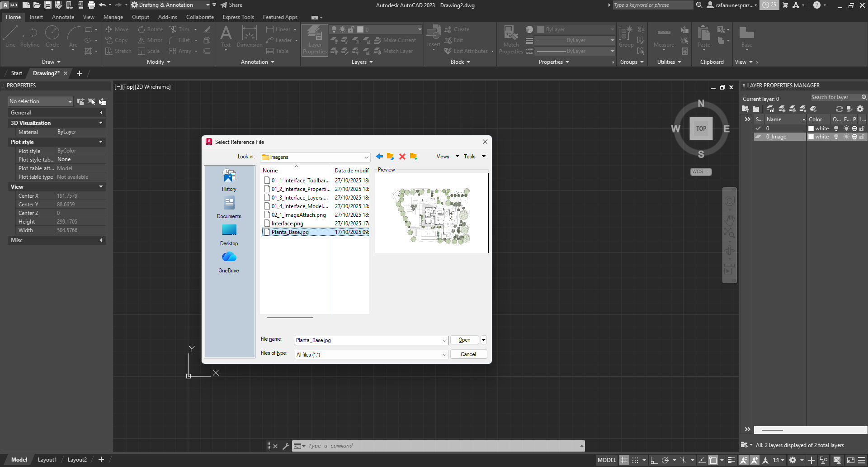Screen dimensions: 868x467
Task: Click the Cancel button
Action: point(468,354)
